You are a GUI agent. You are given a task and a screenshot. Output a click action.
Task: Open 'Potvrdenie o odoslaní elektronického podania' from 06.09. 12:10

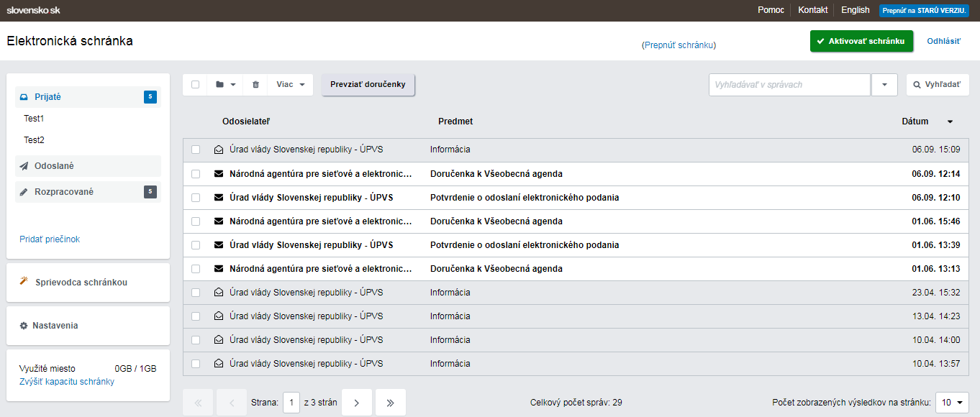tap(525, 198)
